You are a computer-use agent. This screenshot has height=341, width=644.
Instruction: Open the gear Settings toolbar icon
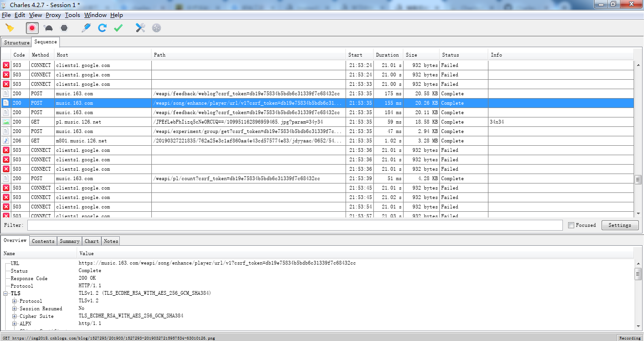click(157, 28)
